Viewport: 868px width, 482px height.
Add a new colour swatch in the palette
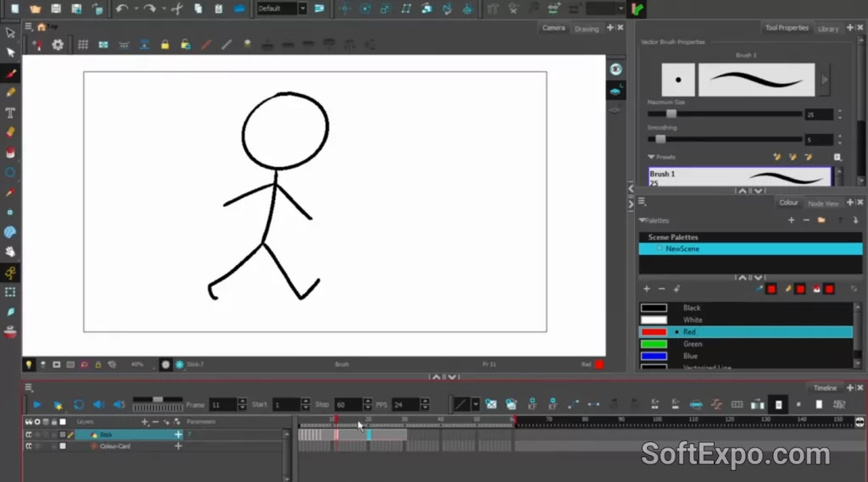pos(647,289)
